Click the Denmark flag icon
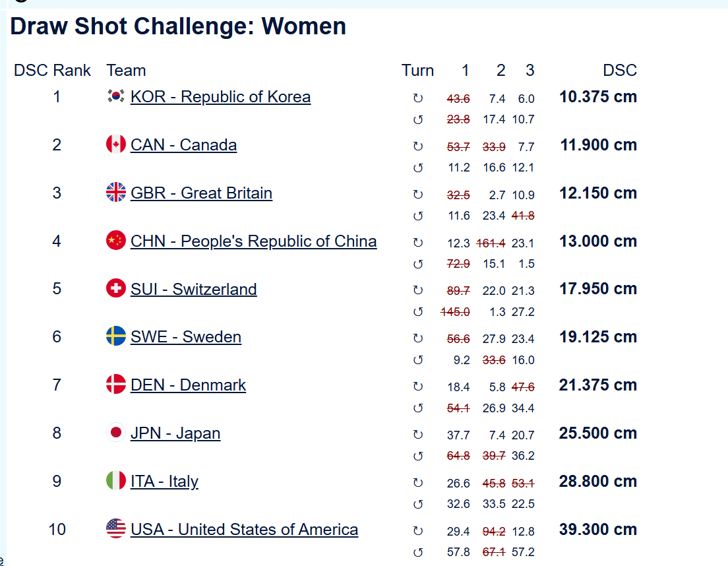728x566 pixels. pos(116,385)
